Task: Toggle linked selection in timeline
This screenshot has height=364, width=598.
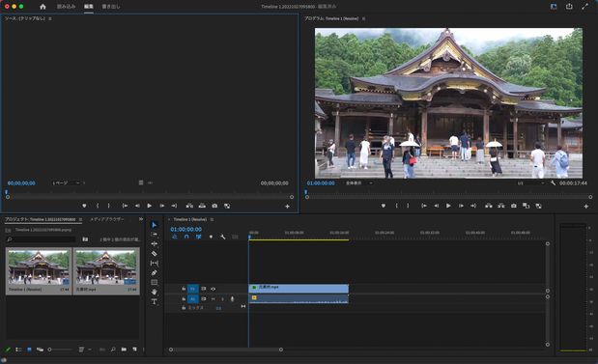Action: (198, 237)
